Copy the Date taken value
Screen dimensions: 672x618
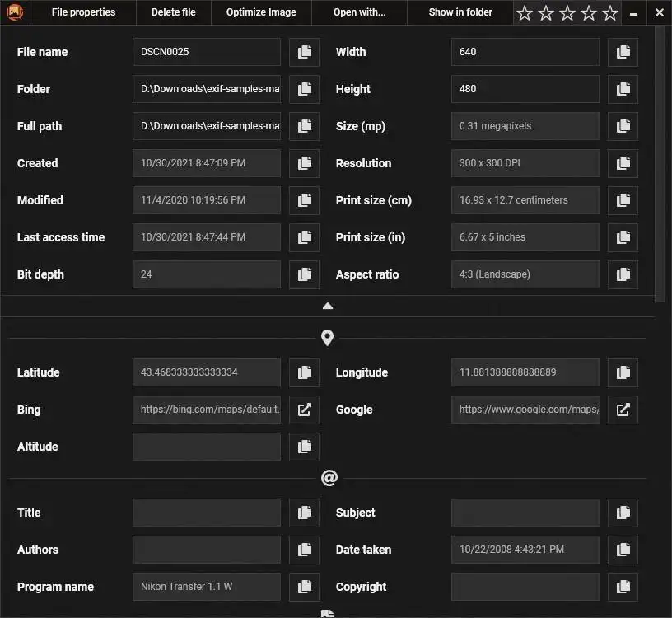623,550
